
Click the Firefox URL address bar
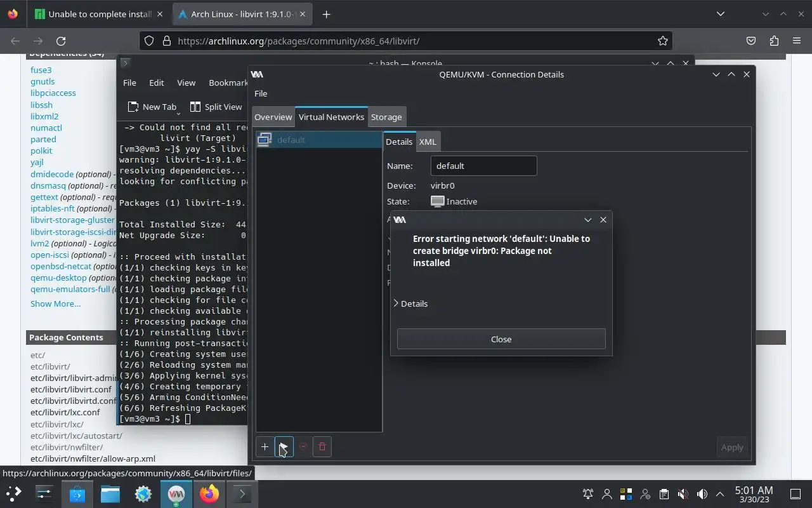pos(406,41)
